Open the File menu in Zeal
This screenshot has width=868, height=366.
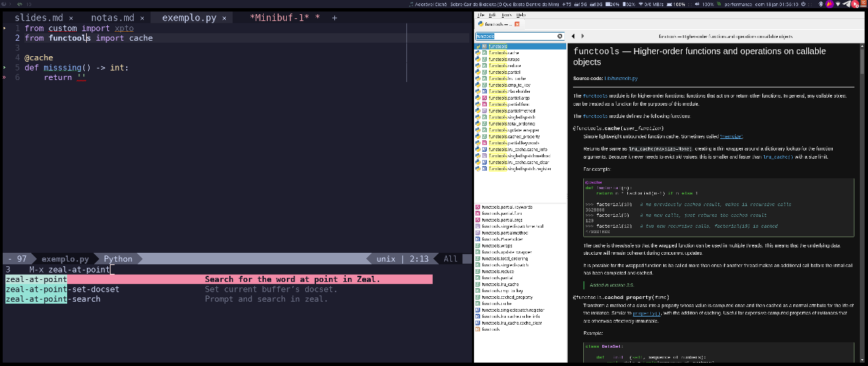pyautogui.click(x=481, y=14)
